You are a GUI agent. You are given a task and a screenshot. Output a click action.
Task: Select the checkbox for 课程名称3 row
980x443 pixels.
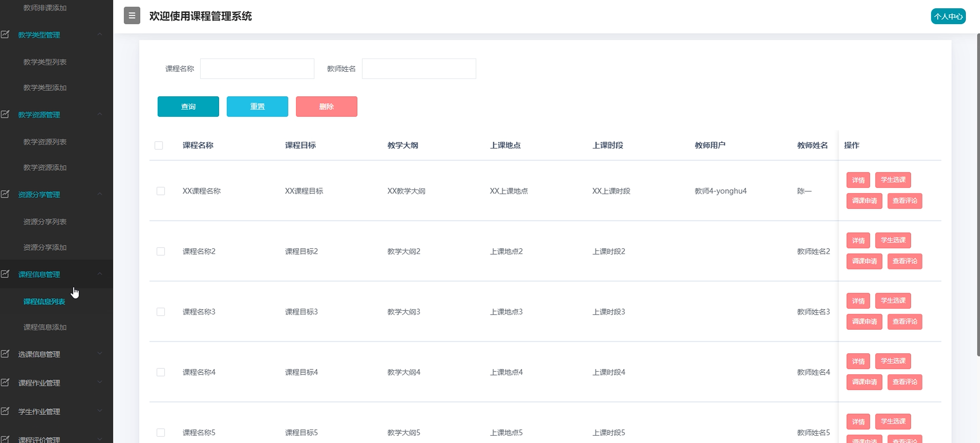click(161, 312)
